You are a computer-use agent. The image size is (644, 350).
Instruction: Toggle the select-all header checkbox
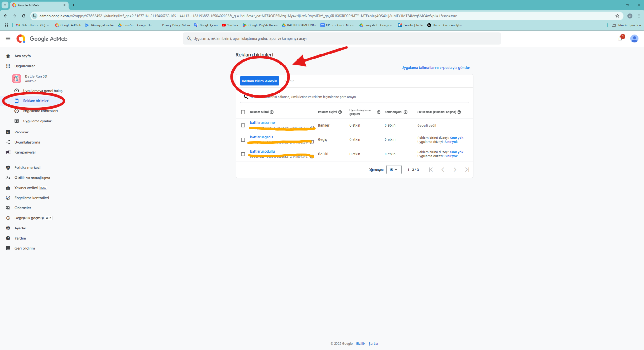243,112
